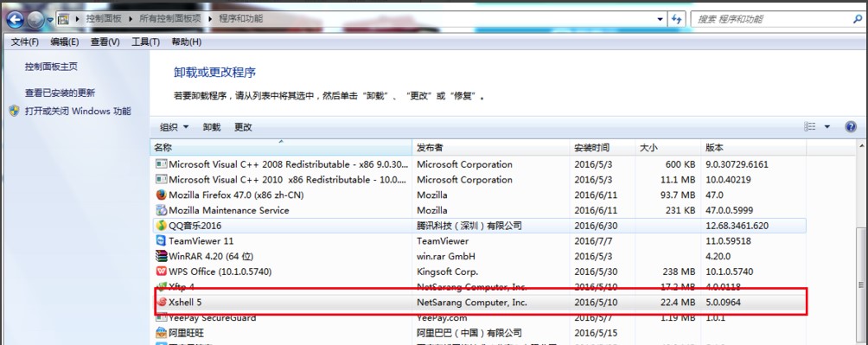Sort by the 版本 column header
The height and width of the screenshot is (345, 868).
(753, 148)
